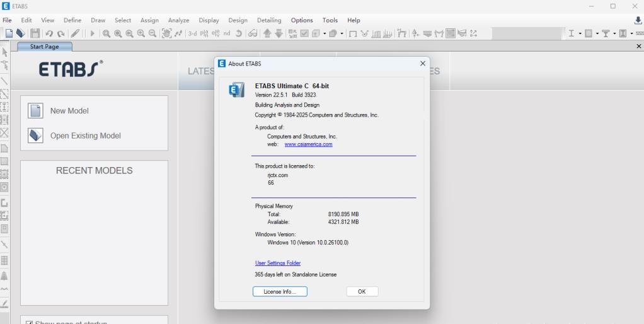Click the Move Up in List arrow icon
This screenshot has height=324, width=644.
267,33
